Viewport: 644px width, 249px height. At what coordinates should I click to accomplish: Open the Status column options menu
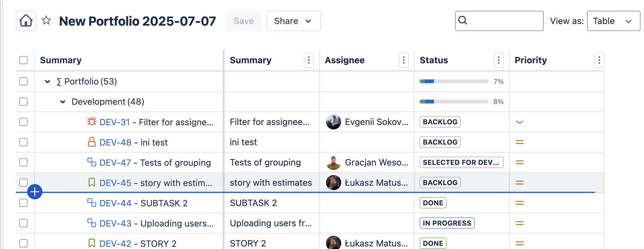498,60
